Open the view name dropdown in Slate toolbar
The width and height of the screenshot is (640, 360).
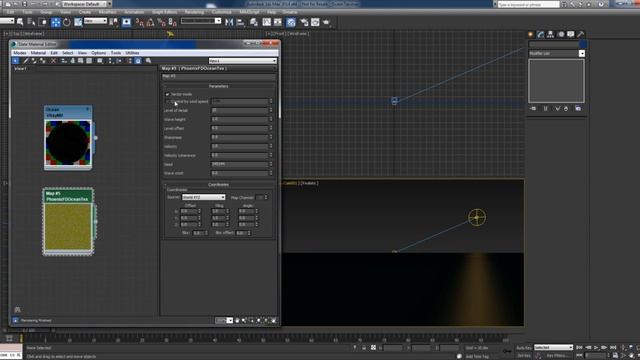(x=242, y=61)
